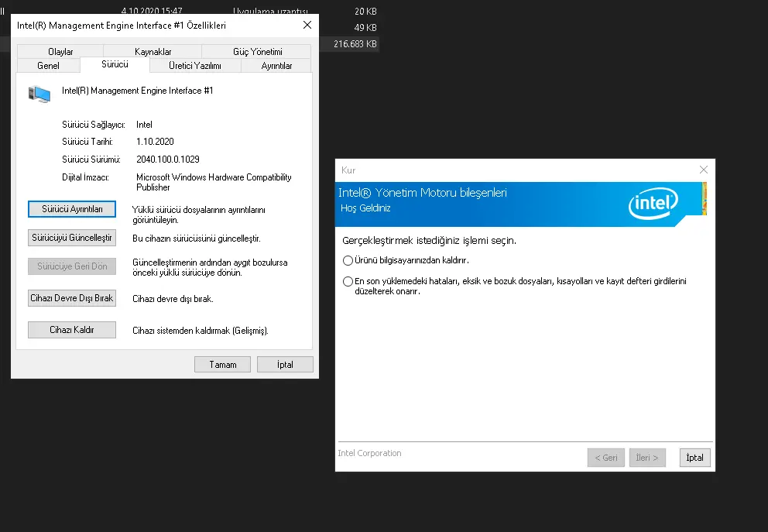The image size is (768, 532).
Task: Click the Geri button in Kur
Action: [x=606, y=458]
